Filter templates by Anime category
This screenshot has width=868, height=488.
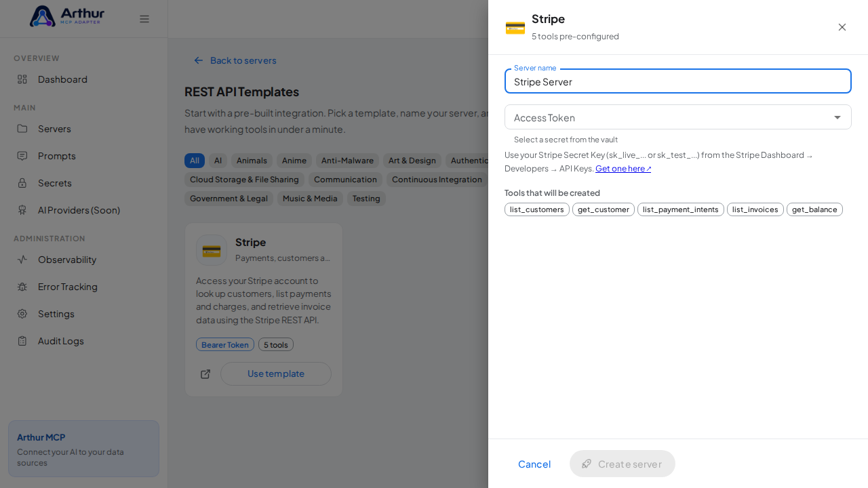click(x=294, y=161)
